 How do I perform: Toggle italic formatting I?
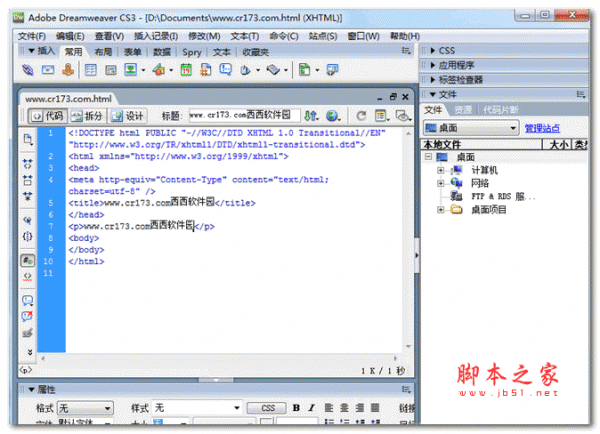[311, 408]
